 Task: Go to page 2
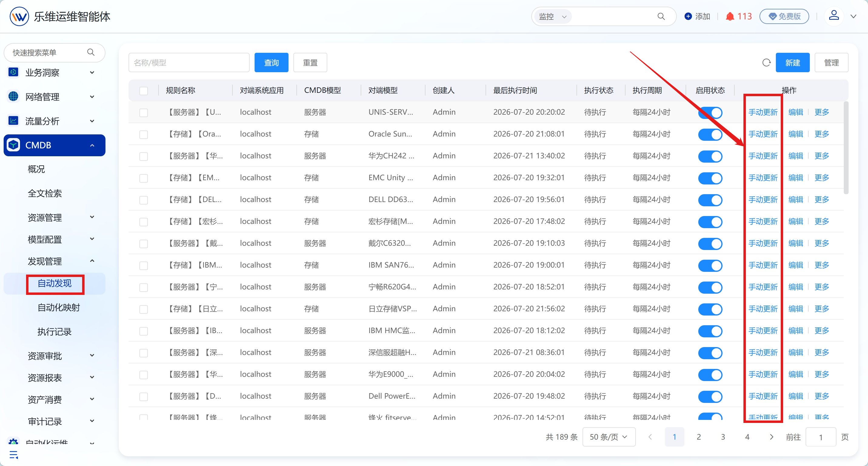pos(699,437)
